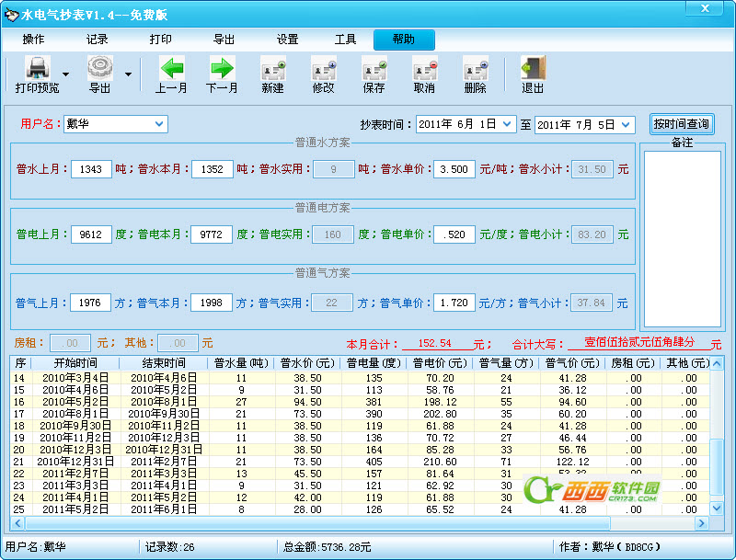Click the records table vertical scrollbar
736x560 pixels.
pyautogui.click(x=716, y=432)
